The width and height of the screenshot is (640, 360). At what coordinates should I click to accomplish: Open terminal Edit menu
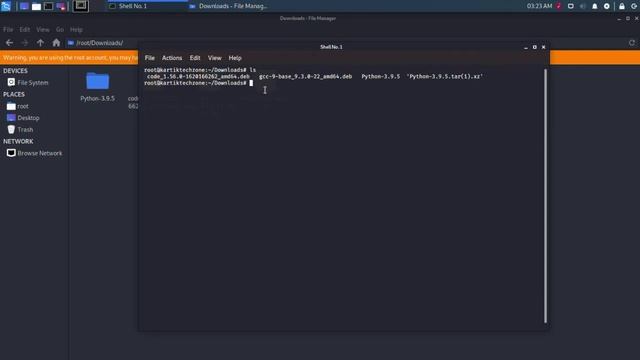click(195, 58)
